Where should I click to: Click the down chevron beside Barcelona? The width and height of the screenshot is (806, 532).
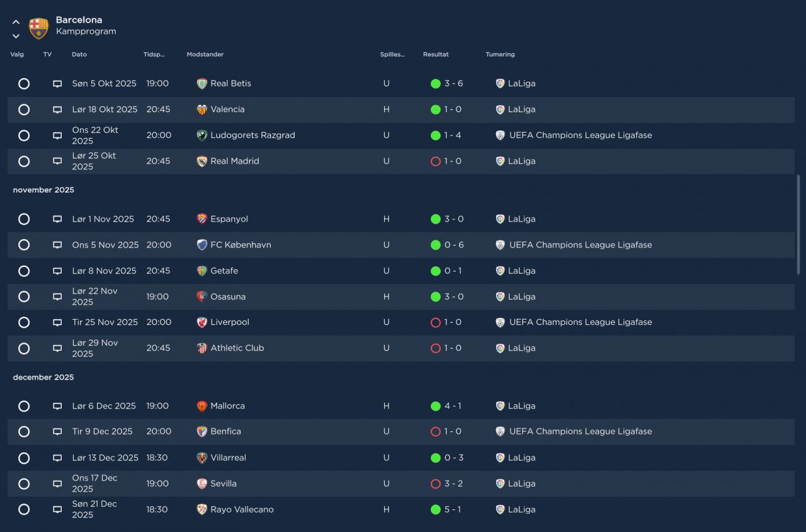pyautogui.click(x=16, y=36)
